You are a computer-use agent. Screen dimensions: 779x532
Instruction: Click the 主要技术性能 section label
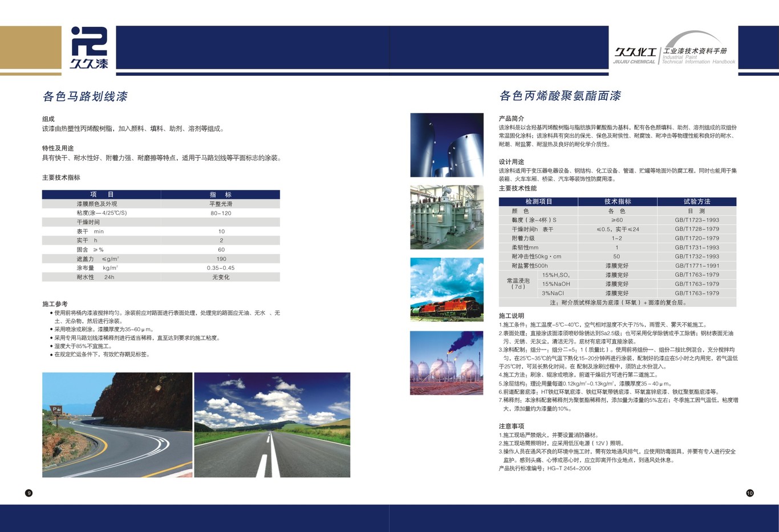(x=518, y=188)
